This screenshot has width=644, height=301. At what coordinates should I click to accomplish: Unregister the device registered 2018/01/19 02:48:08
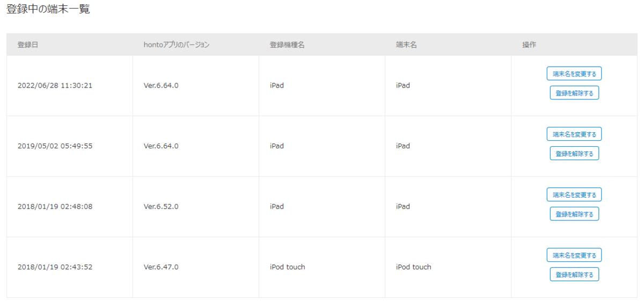[574, 214]
